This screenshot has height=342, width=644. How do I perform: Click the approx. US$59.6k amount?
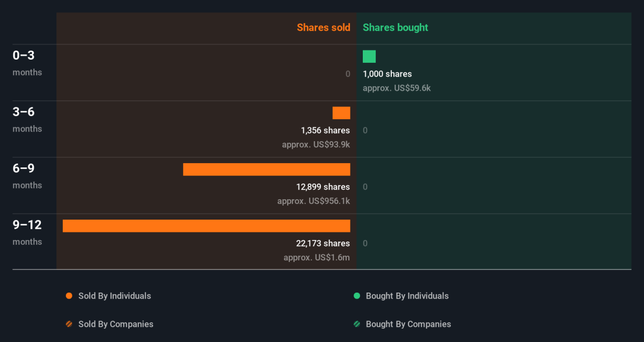pyautogui.click(x=397, y=88)
